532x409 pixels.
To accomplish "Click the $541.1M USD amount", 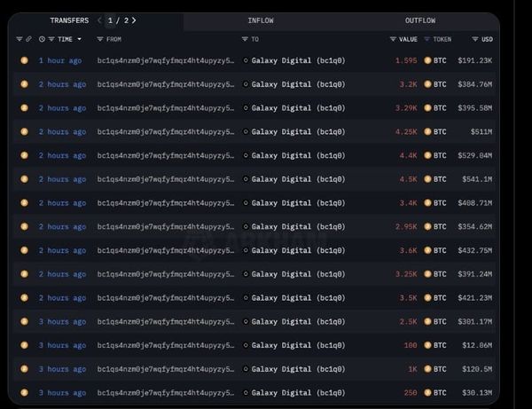I will [477, 179].
